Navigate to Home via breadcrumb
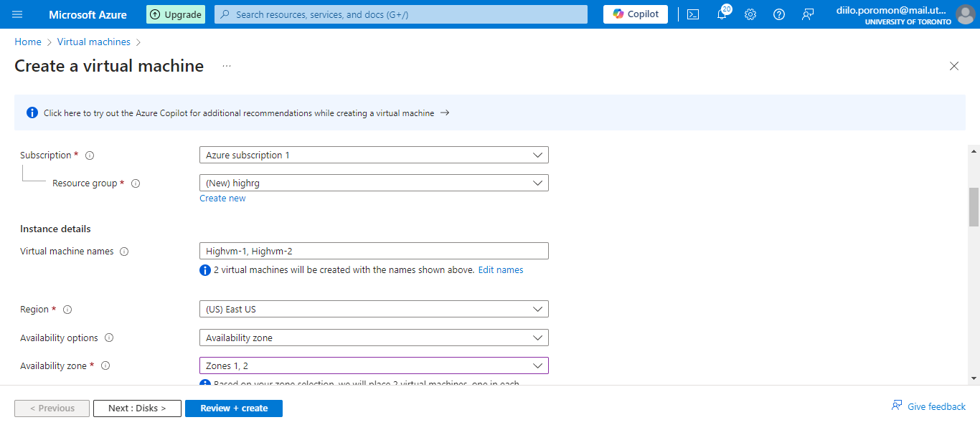This screenshot has width=980, height=435. 27,42
